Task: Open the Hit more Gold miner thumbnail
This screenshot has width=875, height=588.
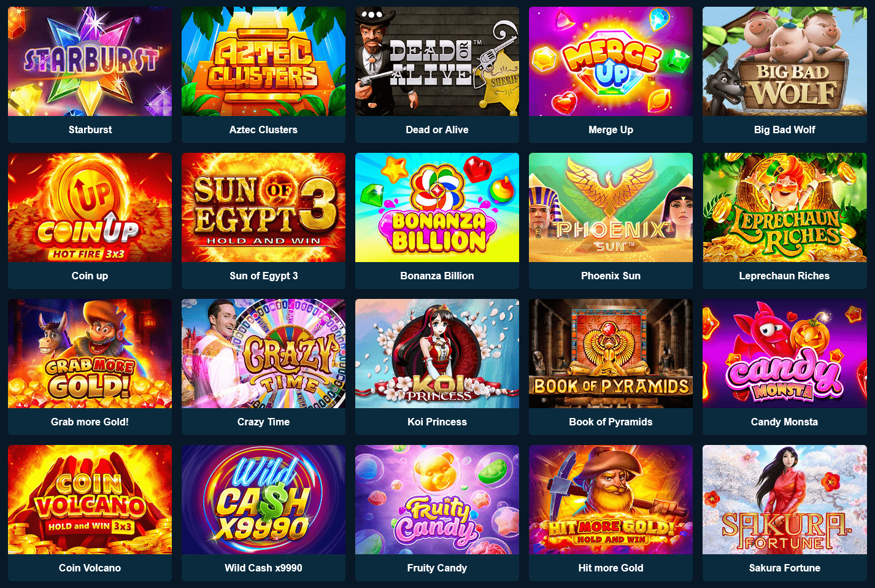Action: [x=611, y=500]
